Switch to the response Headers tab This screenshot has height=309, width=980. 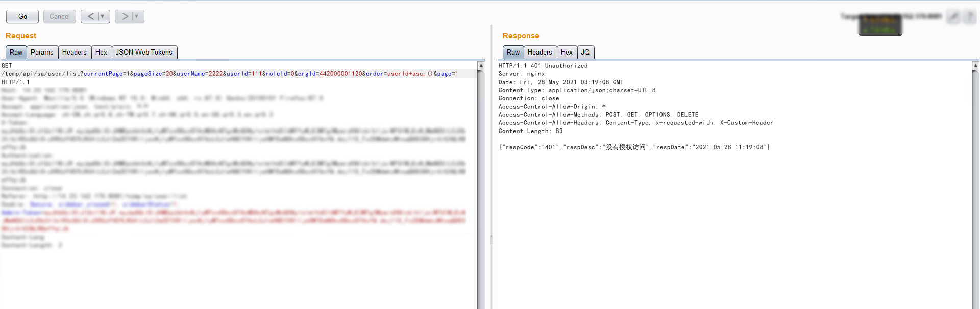pos(540,53)
